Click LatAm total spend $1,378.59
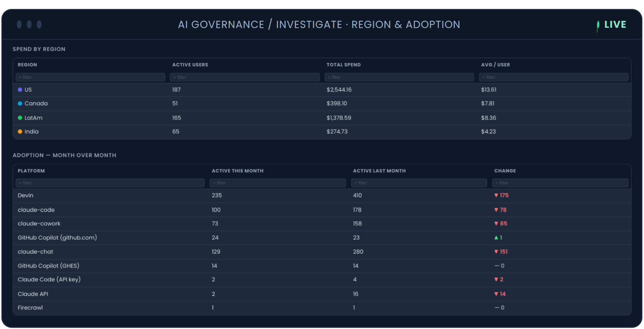The height and width of the screenshot is (329, 644). point(339,118)
